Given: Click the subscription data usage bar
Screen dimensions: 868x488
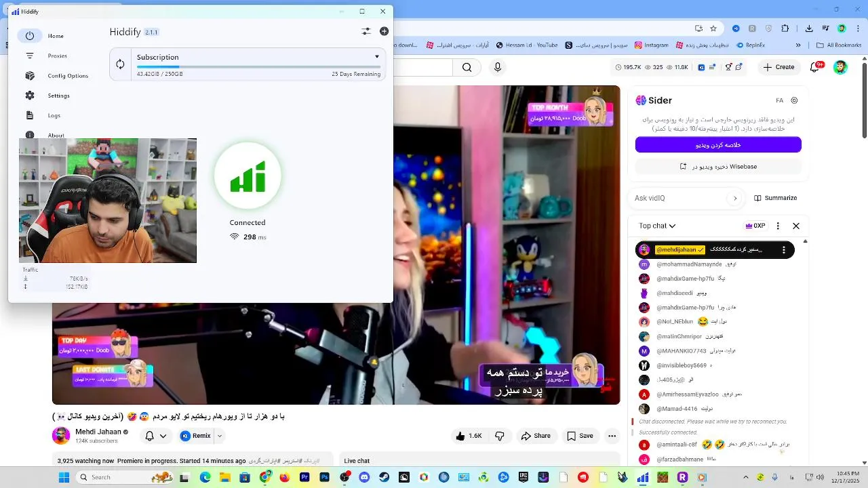Looking at the screenshot, I should click(x=258, y=66).
